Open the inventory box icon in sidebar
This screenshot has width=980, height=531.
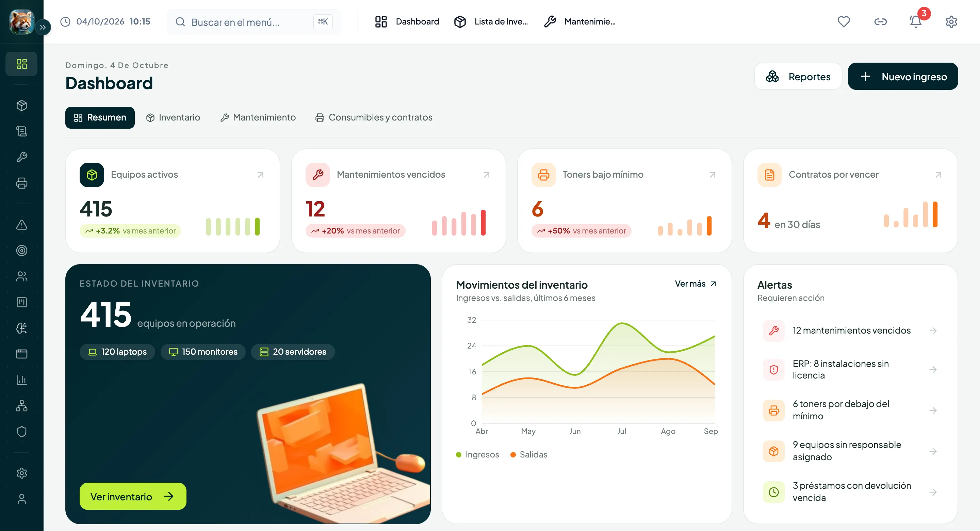(x=22, y=106)
